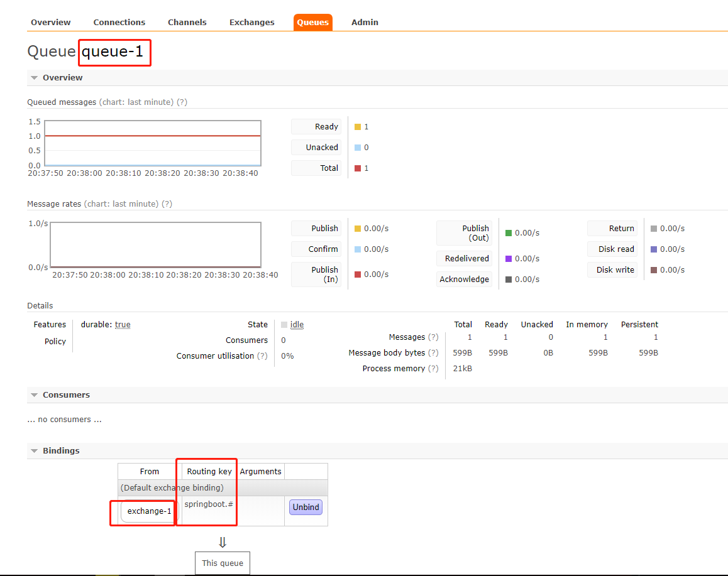Click the Queued messages chart

point(153,143)
